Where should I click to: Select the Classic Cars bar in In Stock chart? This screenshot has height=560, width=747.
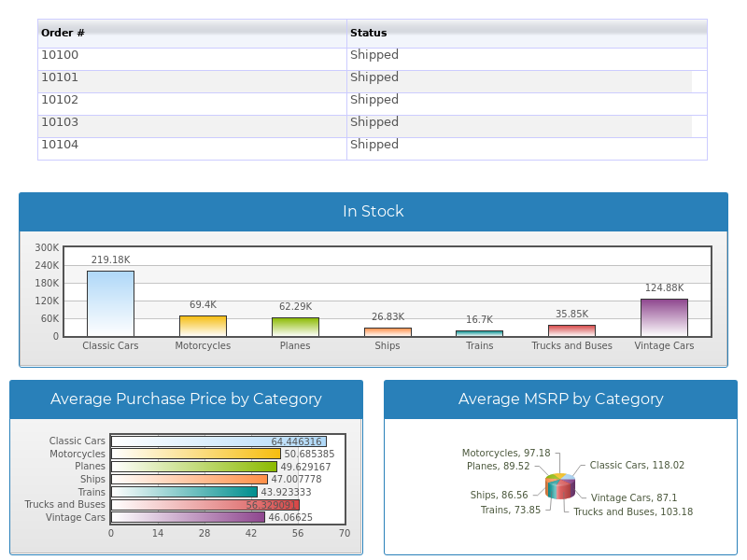coord(110,299)
